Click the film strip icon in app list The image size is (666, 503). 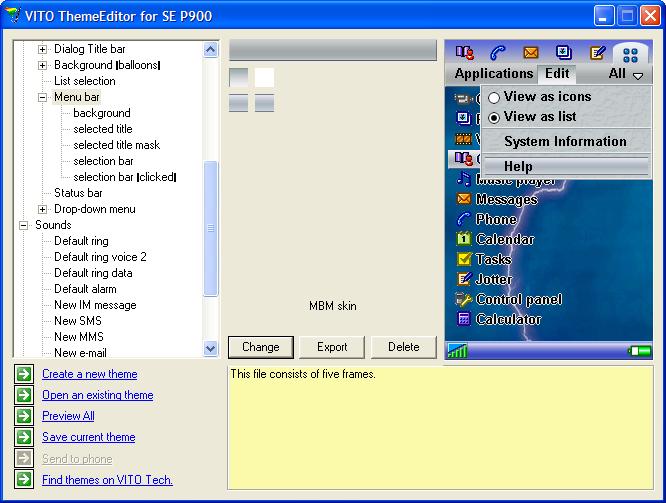(463, 139)
